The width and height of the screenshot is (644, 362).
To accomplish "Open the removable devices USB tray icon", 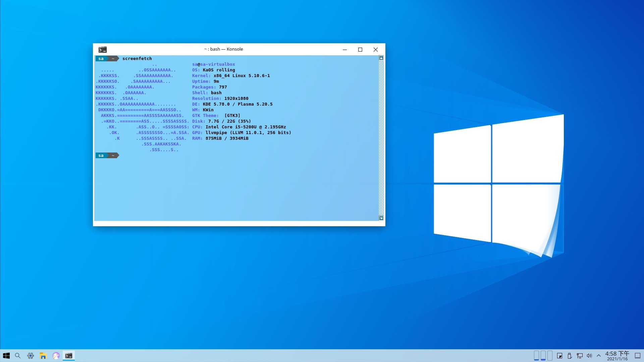I will pos(570,356).
